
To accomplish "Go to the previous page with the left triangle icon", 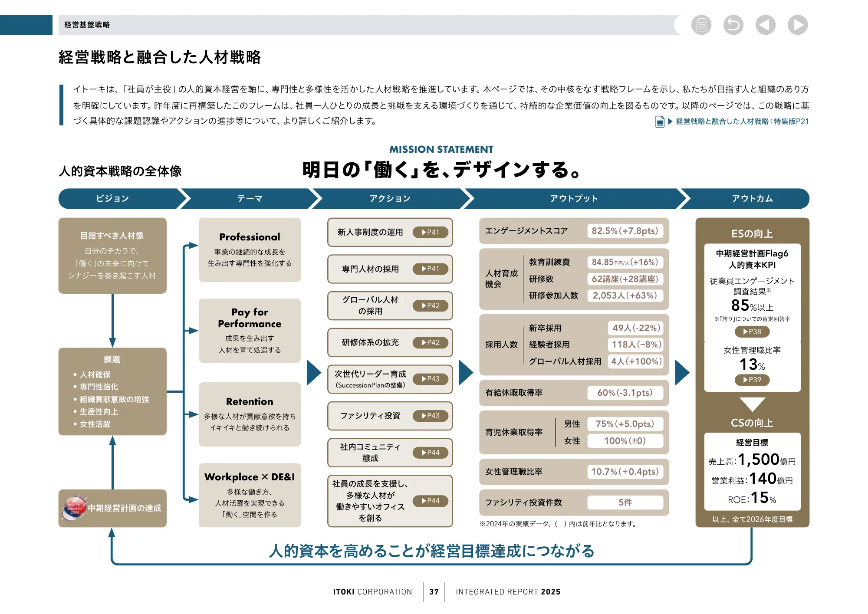I will tap(766, 25).
